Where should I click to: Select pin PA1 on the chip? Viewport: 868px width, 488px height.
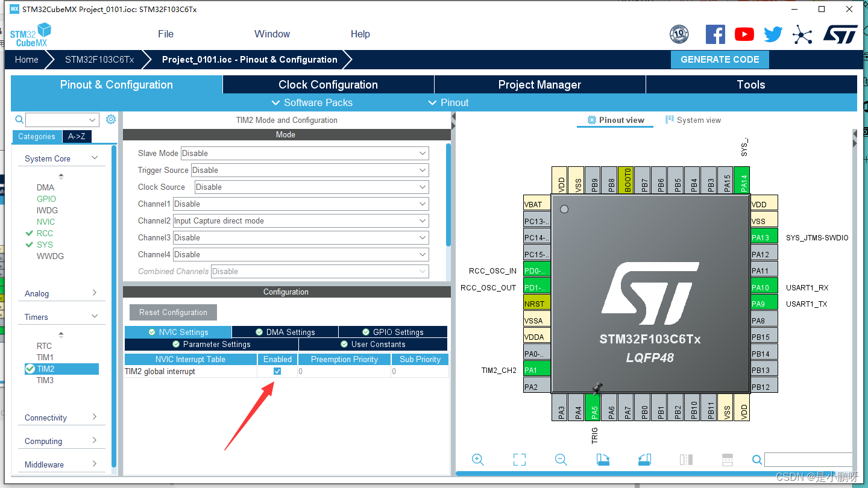537,370
